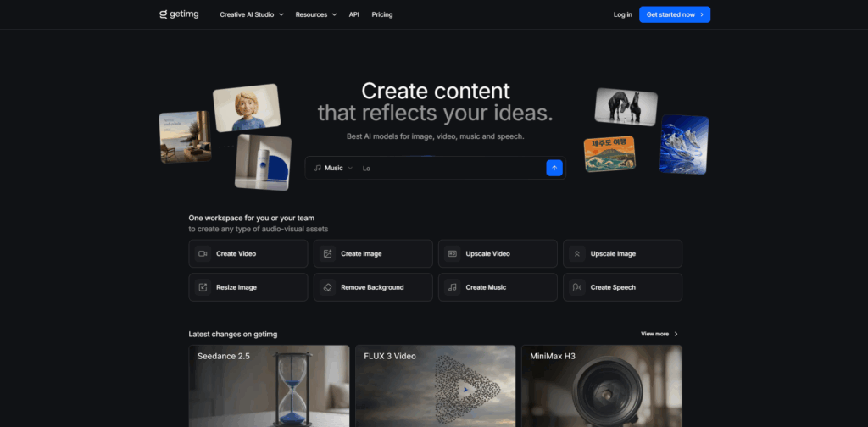Screen dimensions: 868x427
Task: Open the Create Music label
Action: (x=486, y=287)
